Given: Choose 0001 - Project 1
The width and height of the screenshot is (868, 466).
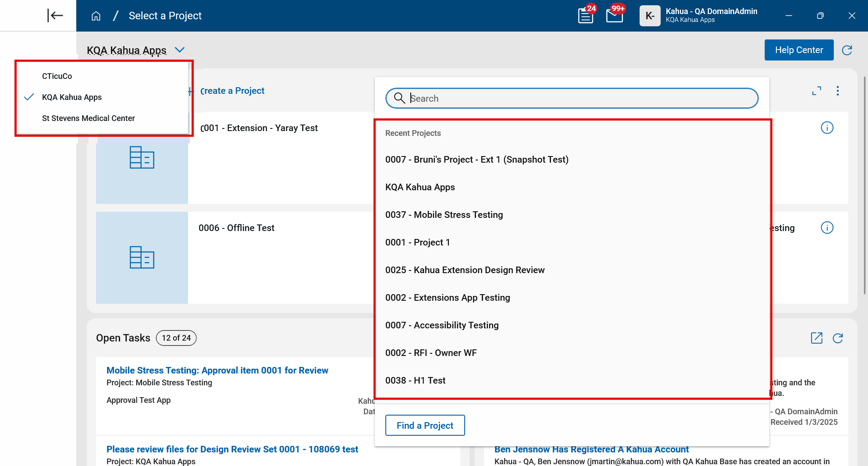Looking at the screenshot, I should (572, 242).
